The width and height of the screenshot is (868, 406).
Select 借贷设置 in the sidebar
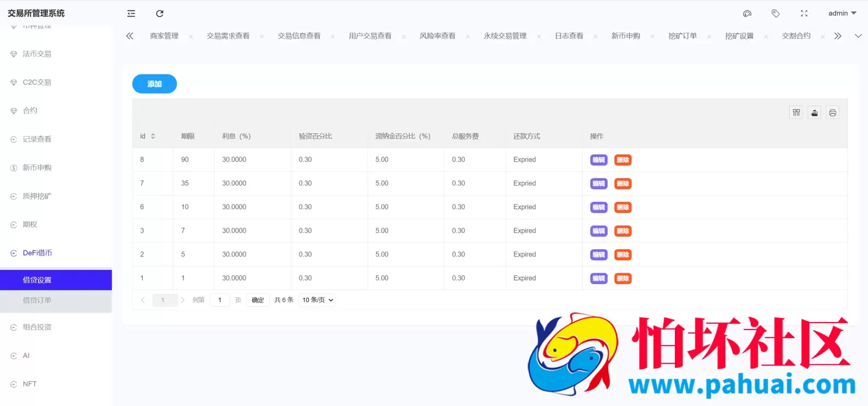(56, 280)
